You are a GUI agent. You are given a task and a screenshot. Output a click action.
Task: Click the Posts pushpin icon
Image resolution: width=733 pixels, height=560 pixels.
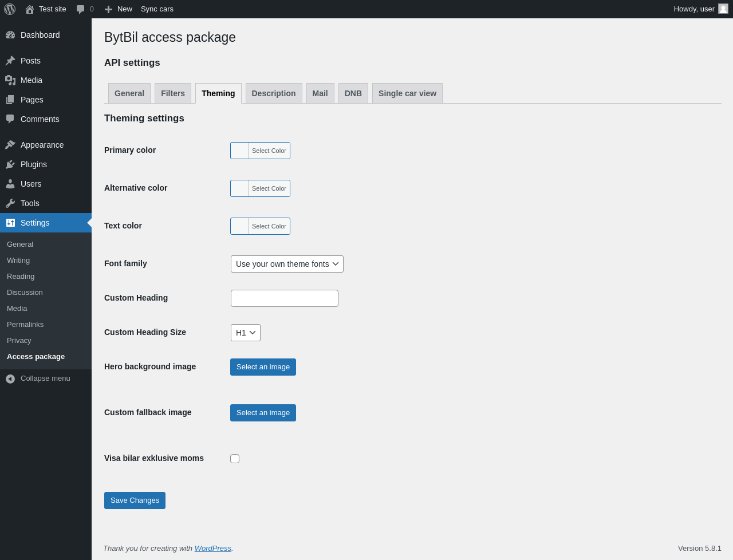[x=10, y=61]
